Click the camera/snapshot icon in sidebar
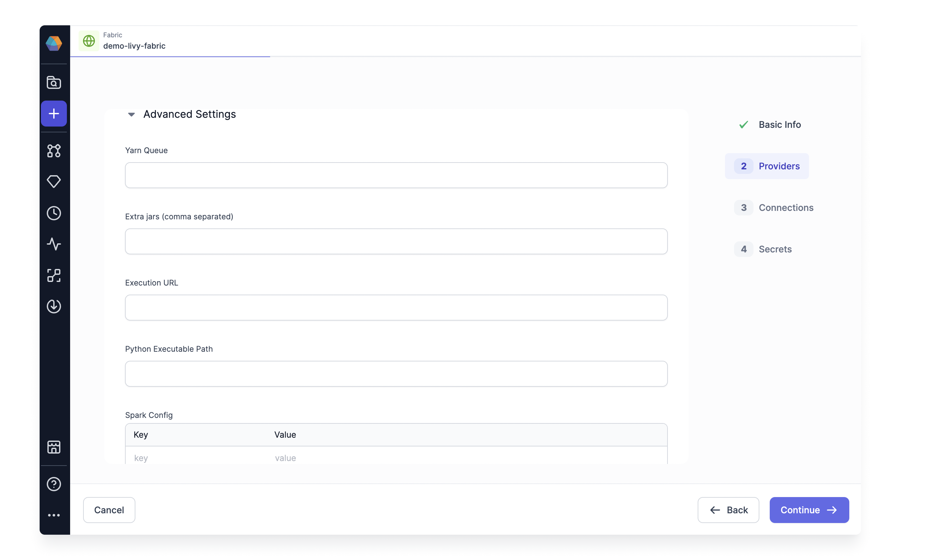Screen dimensions: 935x560 [54, 82]
